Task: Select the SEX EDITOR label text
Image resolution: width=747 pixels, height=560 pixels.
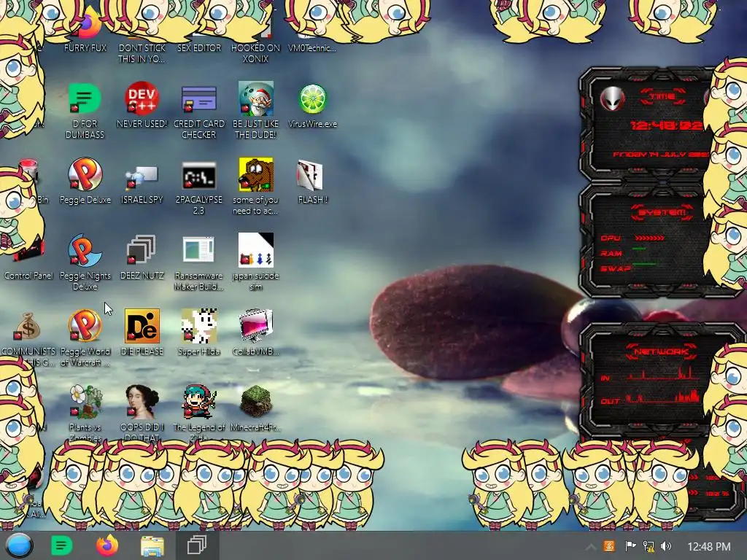Action: (199, 48)
